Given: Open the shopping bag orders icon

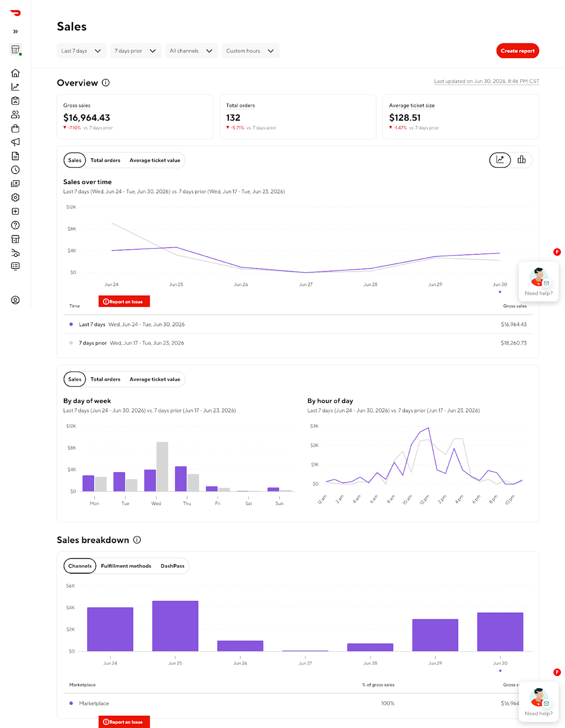Looking at the screenshot, I should pyautogui.click(x=16, y=128).
